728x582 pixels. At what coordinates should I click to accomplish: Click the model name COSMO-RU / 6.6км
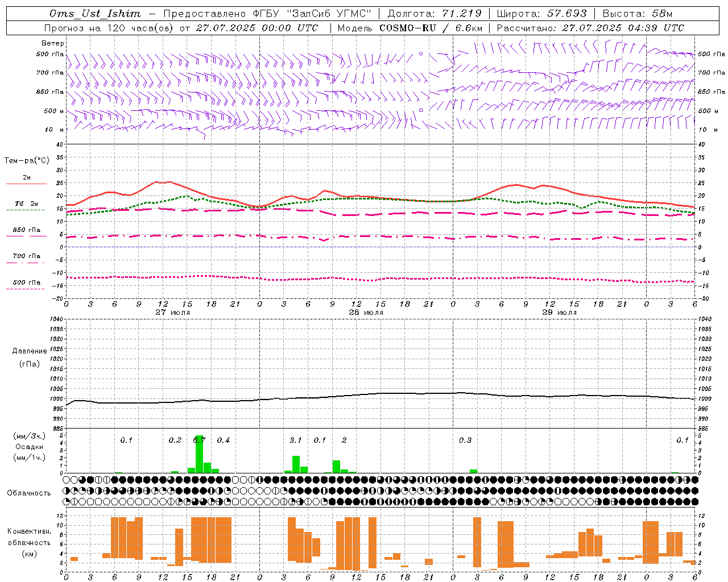coord(431,28)
